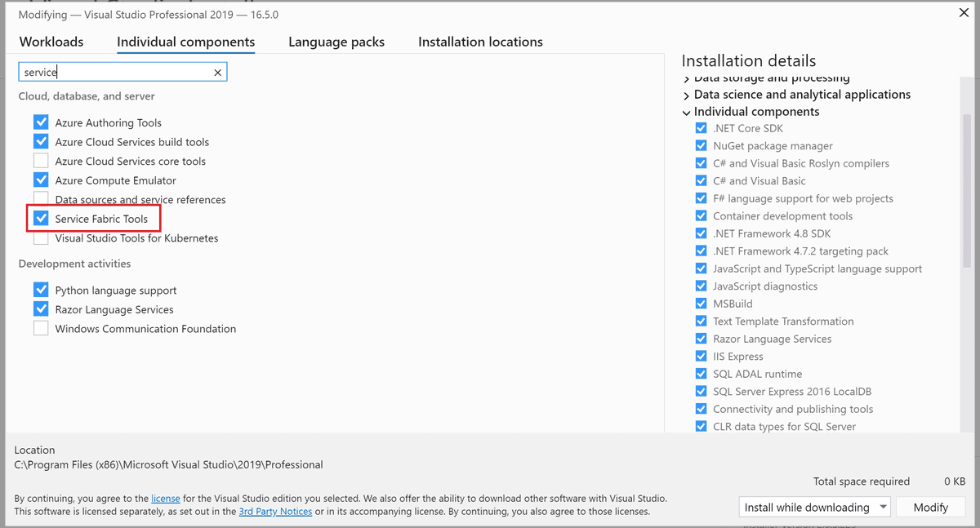This screenshot has height=528, width=980.
Task: Uncheck .NET Core SDK in Installation details
Action: [701, 128]
